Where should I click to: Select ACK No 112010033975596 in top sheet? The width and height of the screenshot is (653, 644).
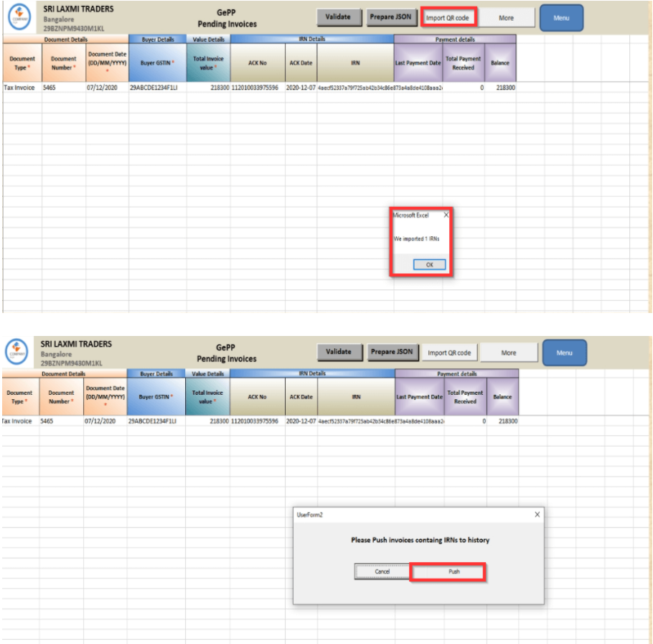pos(258,88)
